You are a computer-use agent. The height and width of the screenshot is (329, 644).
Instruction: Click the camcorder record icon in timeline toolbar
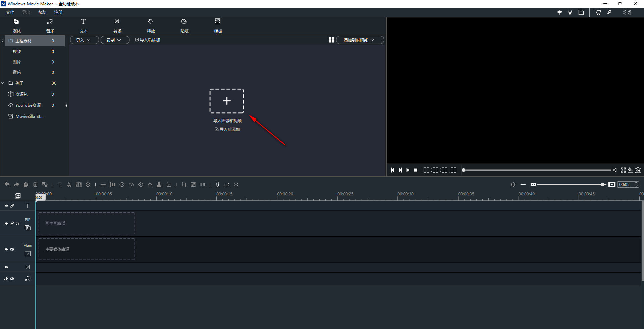pos(227,184)
